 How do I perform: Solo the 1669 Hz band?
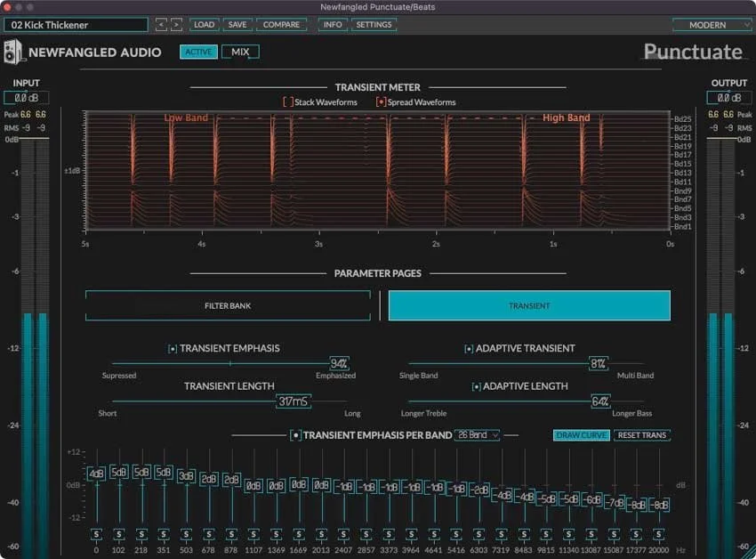[x=299, y=534]
